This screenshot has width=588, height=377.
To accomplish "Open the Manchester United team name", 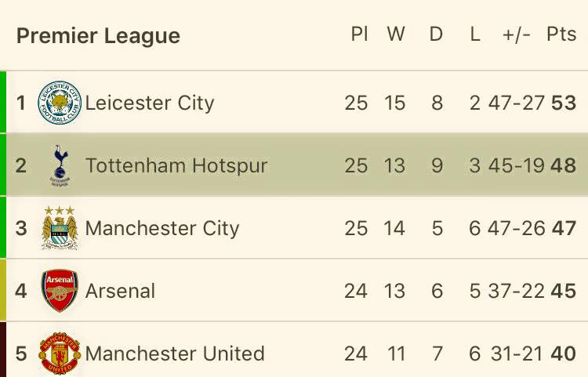I will pyautogui.click(x=174, y=353).
